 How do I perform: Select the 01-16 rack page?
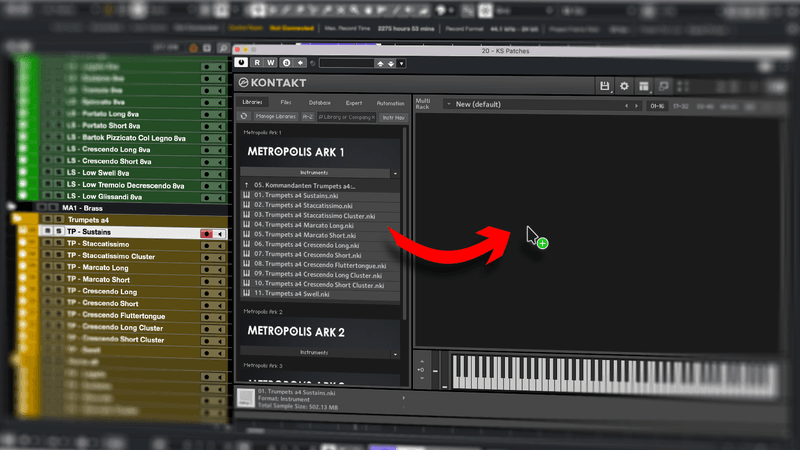(657, 106)
